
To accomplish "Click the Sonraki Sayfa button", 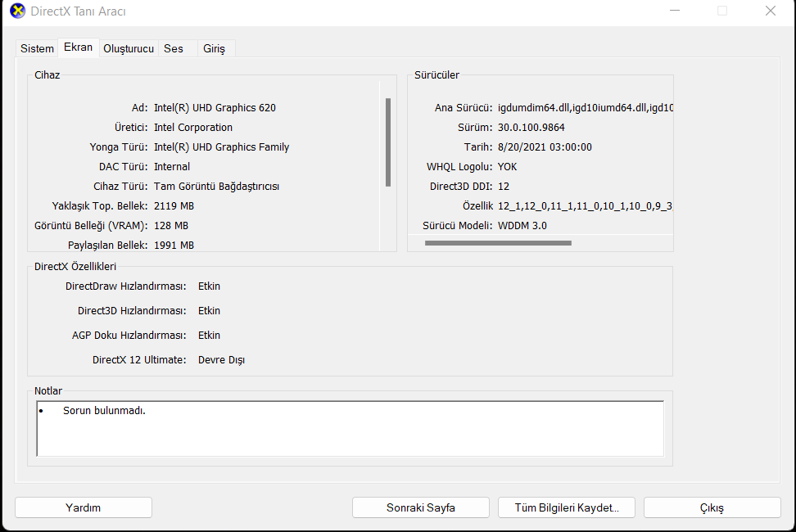I will coord(421,507).
